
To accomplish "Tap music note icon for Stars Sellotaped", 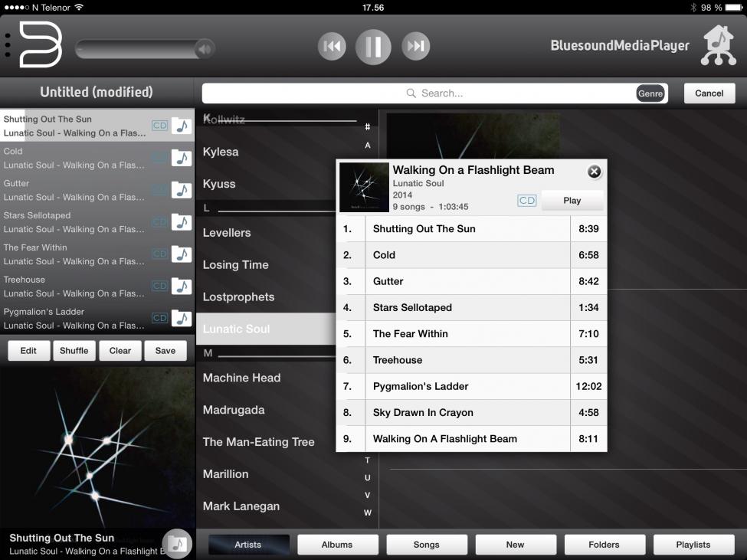I will tap(182, 222).
